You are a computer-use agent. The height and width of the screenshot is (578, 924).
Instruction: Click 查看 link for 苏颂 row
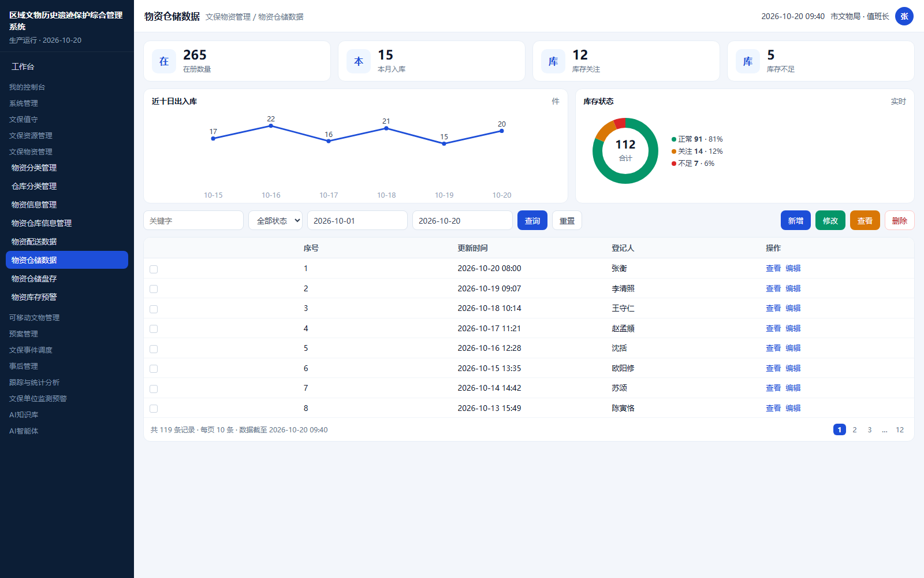pos(773,388)
